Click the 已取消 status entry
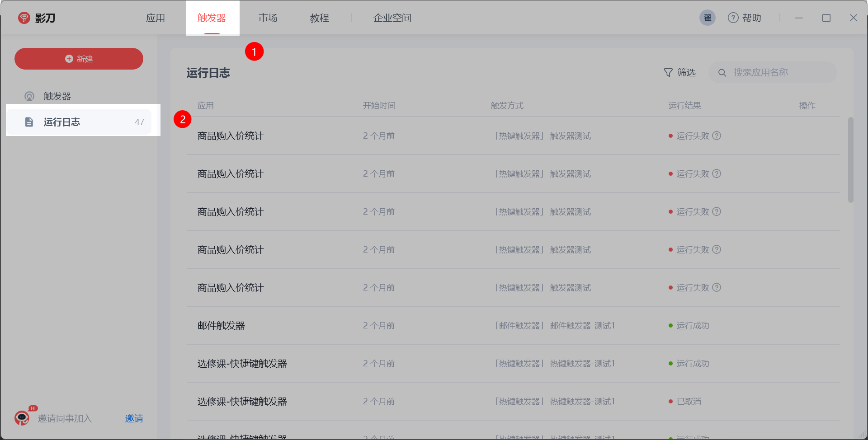868x440 pixels. (689, 402)
